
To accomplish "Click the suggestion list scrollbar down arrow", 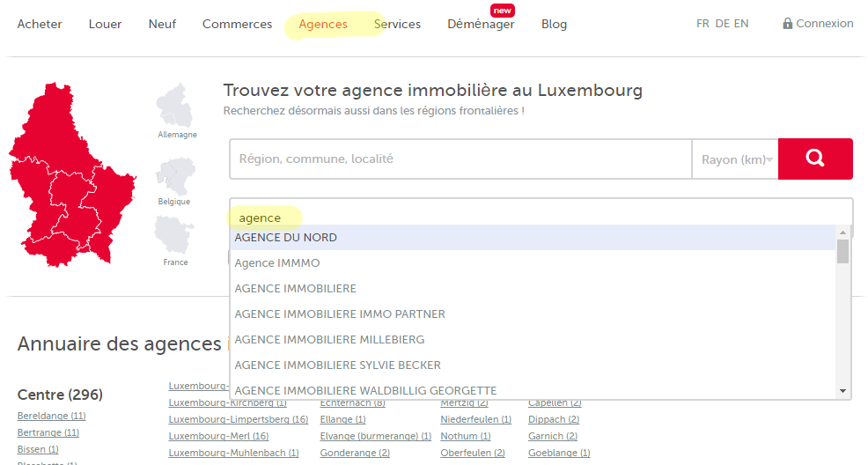I will pos(842,390).
